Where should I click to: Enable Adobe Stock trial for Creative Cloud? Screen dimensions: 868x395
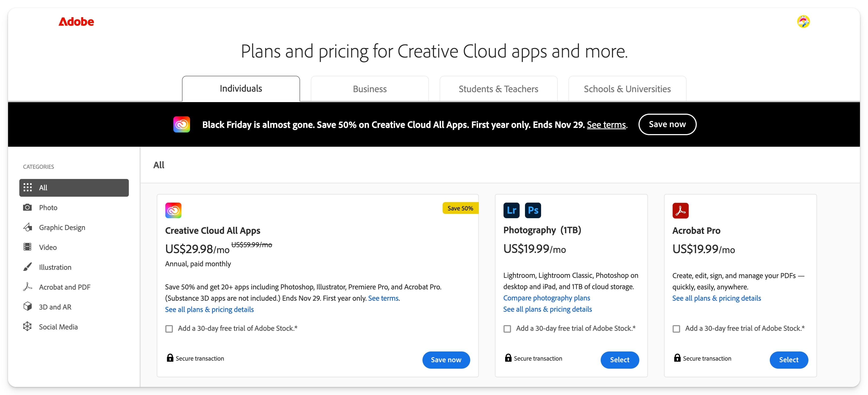point(169,329)
